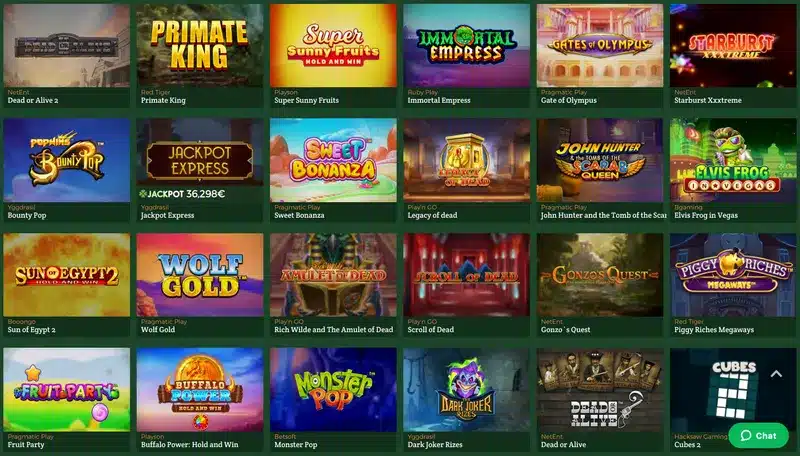Click the Bounty Pop game thumbnail
This screenshot has height=456, width=800.
(66, 160)
